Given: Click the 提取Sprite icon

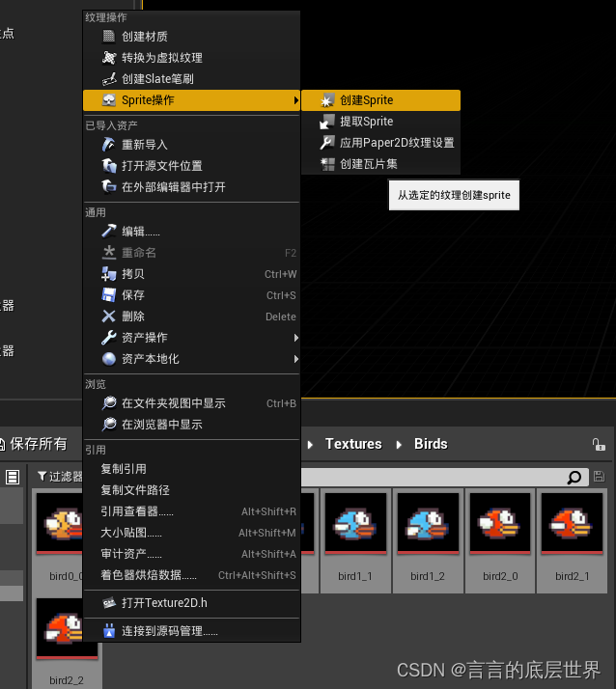Looking at the screenshot, I should click(x=326, y=122).
